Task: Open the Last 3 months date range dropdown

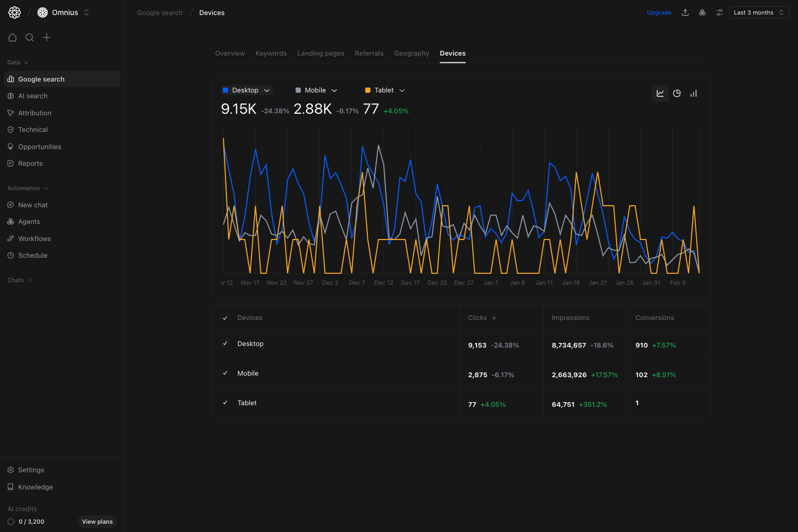Action: point(759,12)
